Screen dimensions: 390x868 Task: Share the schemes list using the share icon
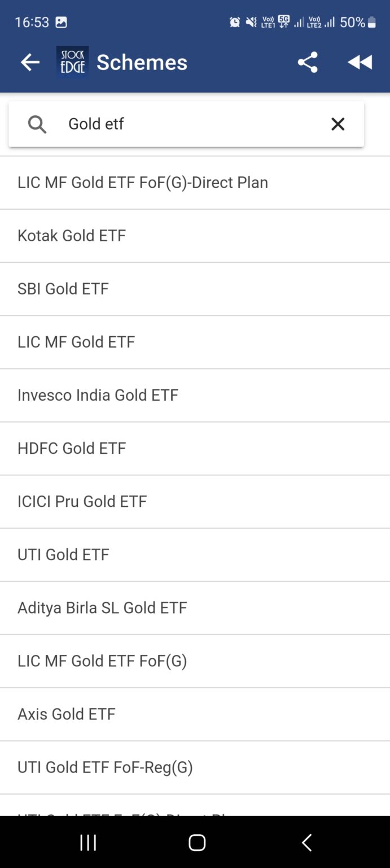308,62
